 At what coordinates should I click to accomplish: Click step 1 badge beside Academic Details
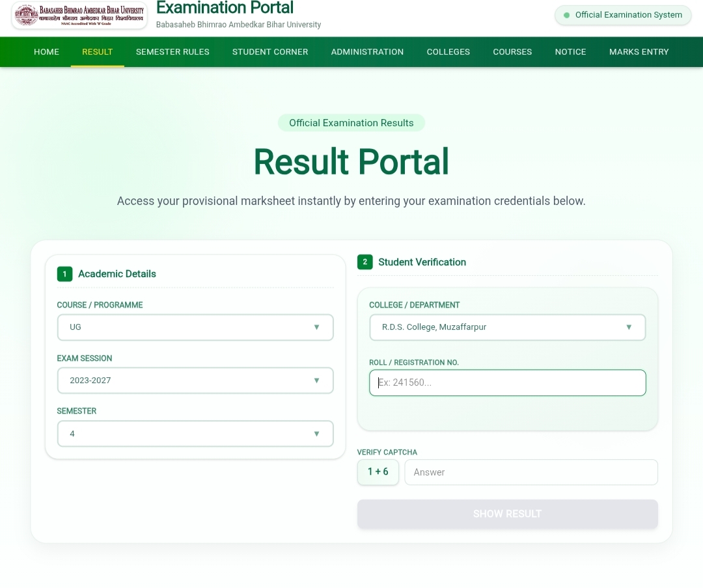click(x=64, y=274)
